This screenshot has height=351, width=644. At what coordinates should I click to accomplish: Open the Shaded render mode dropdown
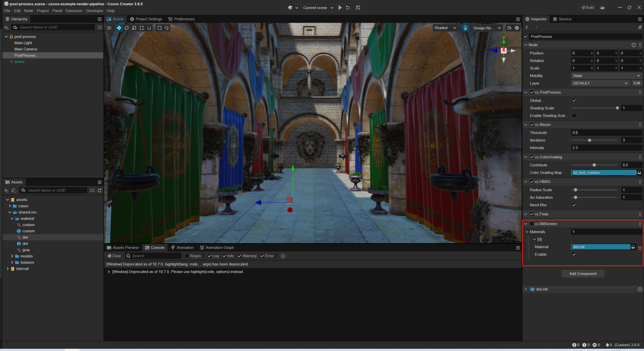click(445, 28)
